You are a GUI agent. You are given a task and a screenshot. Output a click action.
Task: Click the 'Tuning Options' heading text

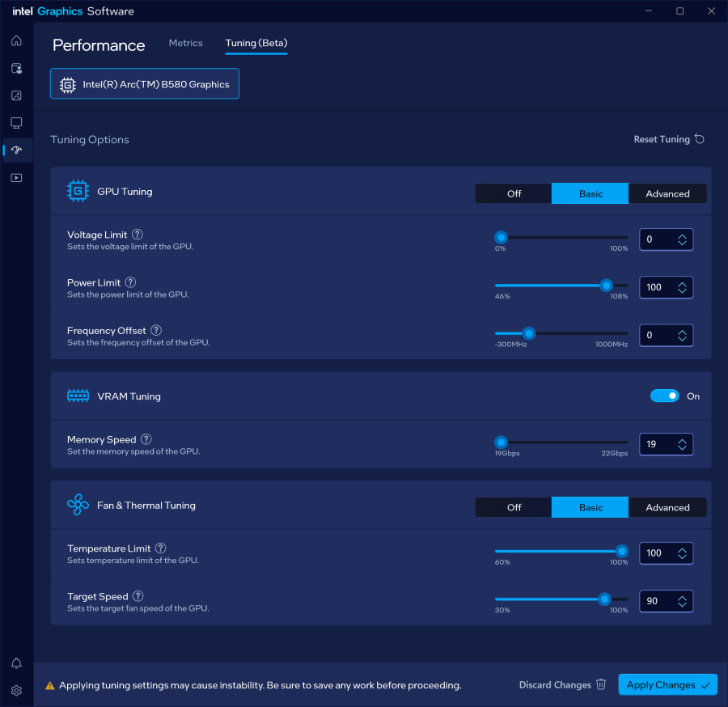[x=90, y=139]
